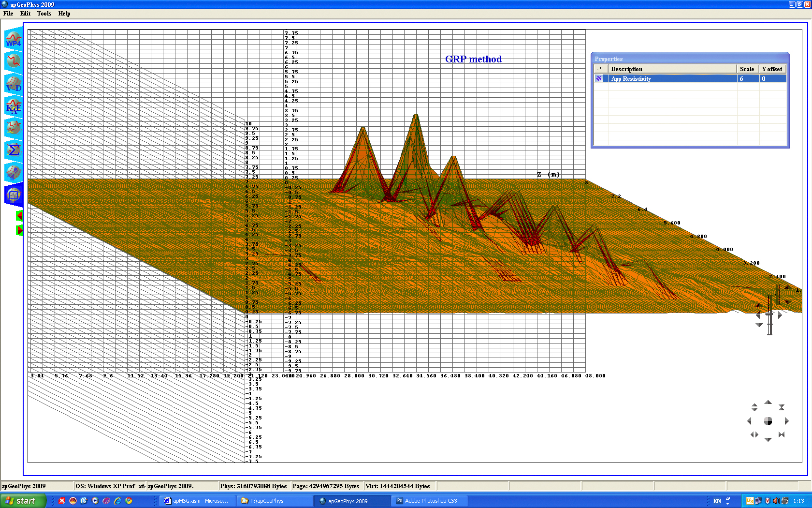Click the bowtie horizontal-squeeze navigation icon

click(782, 434)
